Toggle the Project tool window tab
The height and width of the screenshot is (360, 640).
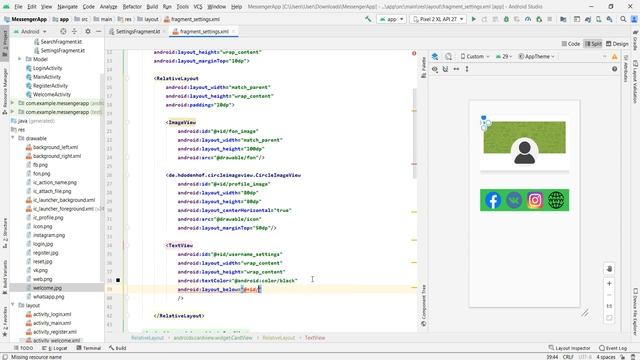point(5,42)
